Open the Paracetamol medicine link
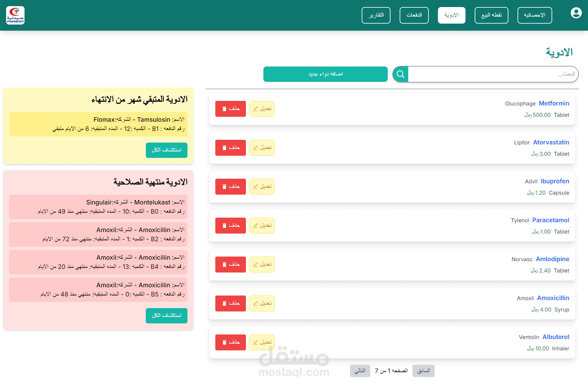588x386 pixels. click(551, 220)
